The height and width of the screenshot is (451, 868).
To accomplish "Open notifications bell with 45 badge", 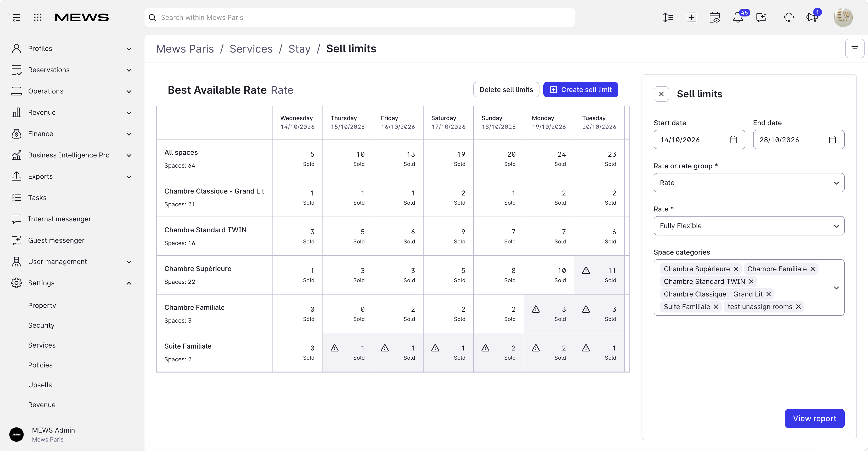I will click(738, 17).
